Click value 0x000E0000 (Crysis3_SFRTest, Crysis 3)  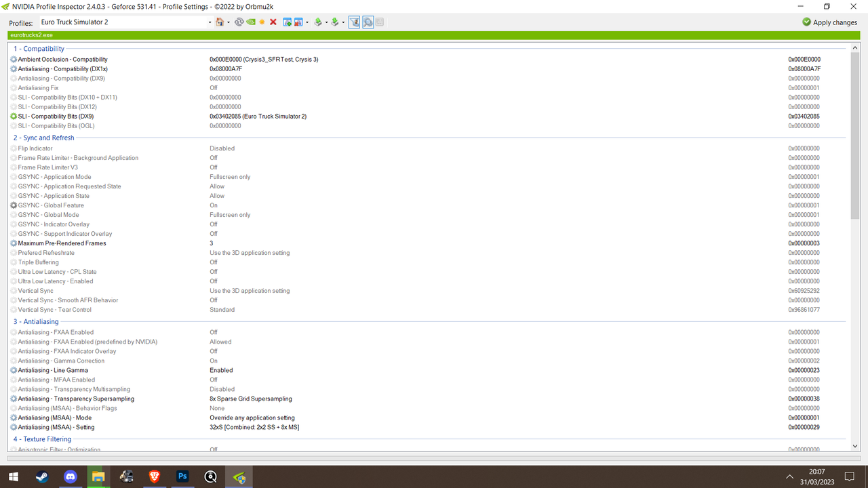point(264,60)
